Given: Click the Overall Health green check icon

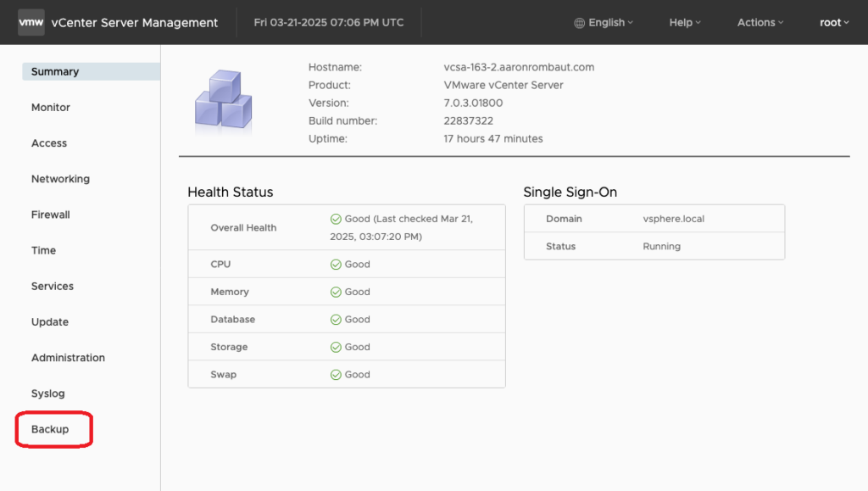Looking at the screenshot, I should [x=336, y=219].
